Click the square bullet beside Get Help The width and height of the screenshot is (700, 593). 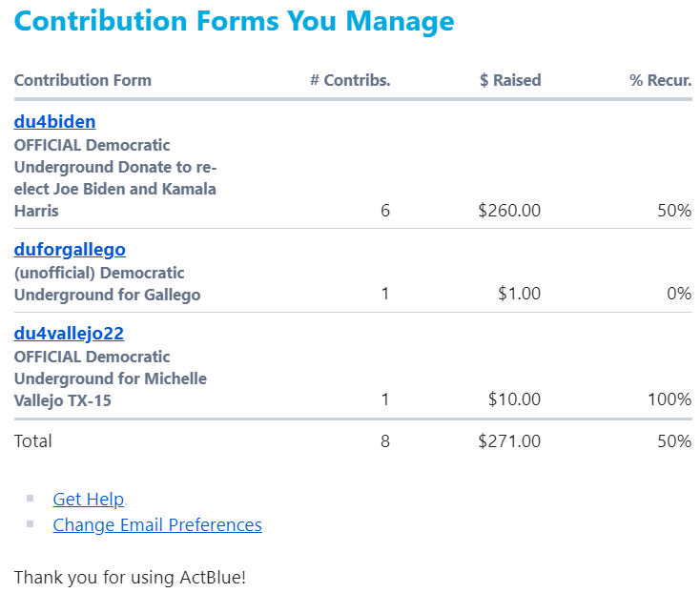pyautogui.click(x=31, y=498)
